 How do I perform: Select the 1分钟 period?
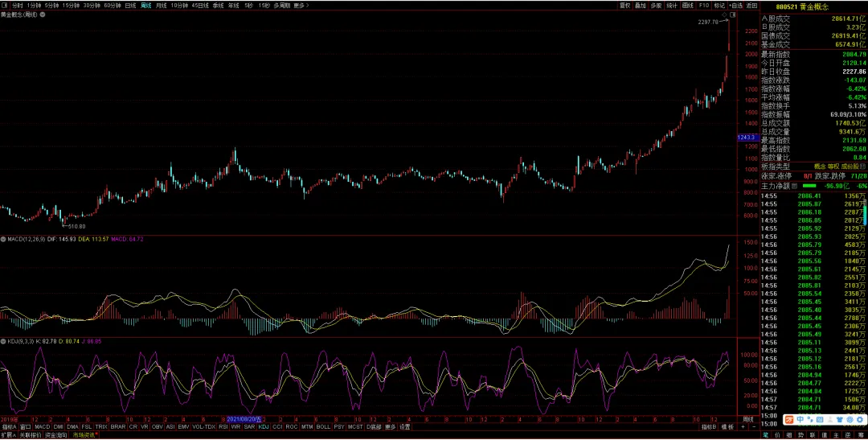point(35,5)
